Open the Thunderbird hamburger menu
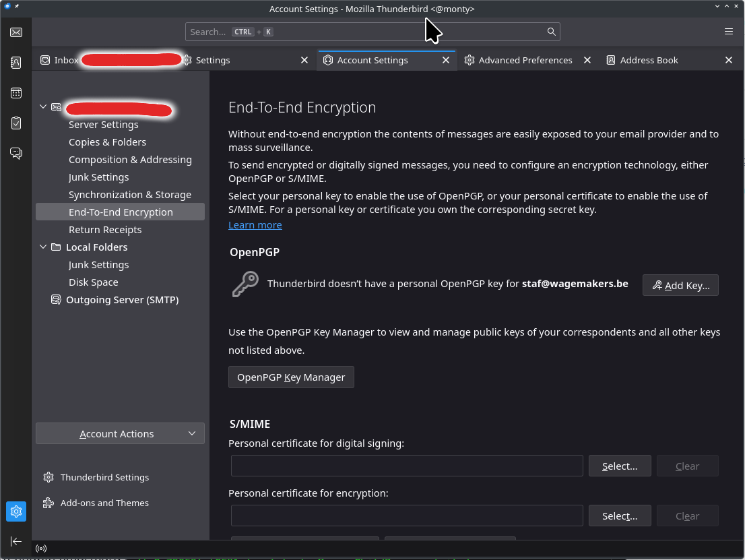Image resolution: width=745 pixels, height=560 pixels. click(729, 32)
